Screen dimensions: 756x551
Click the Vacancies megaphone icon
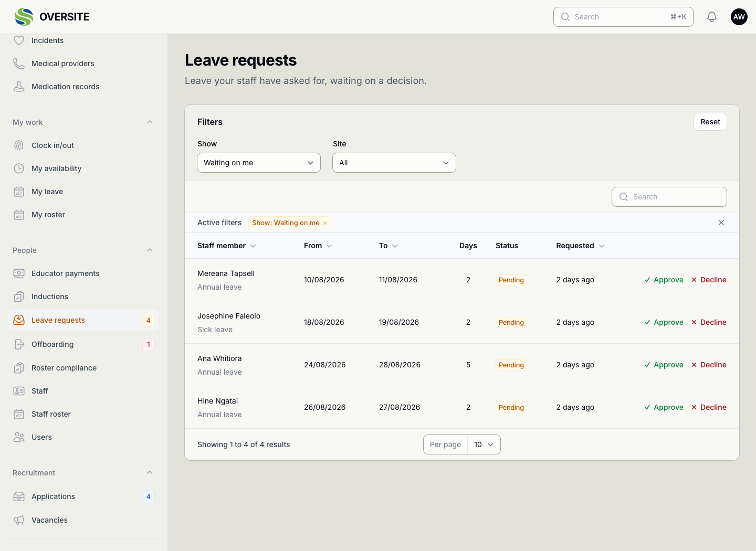coord(19,520)
